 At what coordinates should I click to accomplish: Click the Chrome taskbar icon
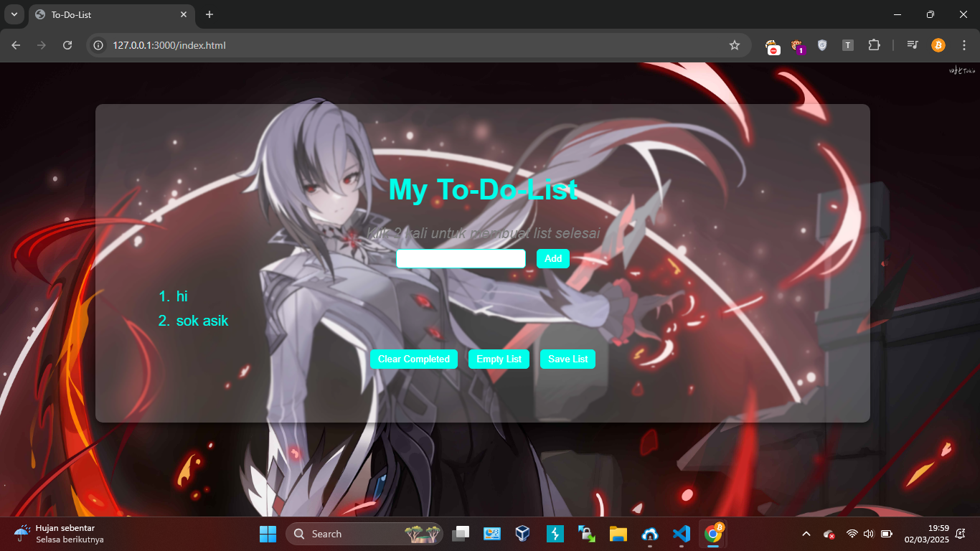point(713,534)
